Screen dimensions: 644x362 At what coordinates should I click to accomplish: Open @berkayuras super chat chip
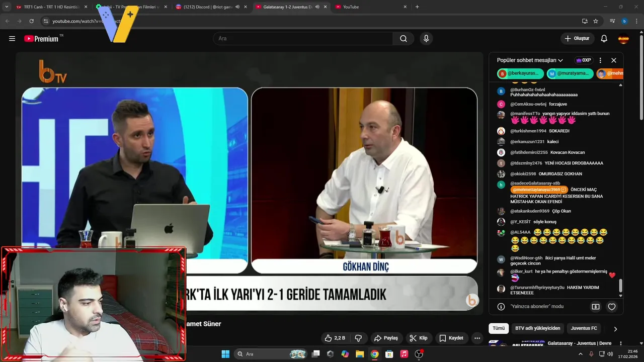coord(520,73)
